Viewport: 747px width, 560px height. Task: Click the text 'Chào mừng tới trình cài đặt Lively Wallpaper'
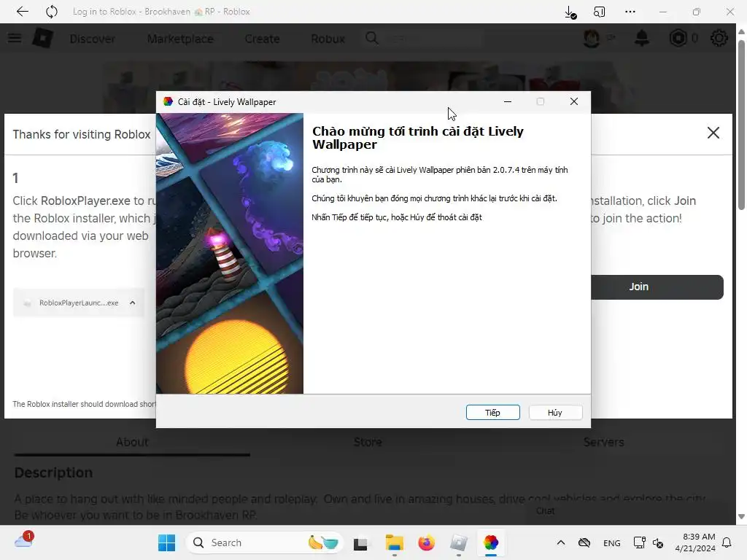tap(418, 138)
